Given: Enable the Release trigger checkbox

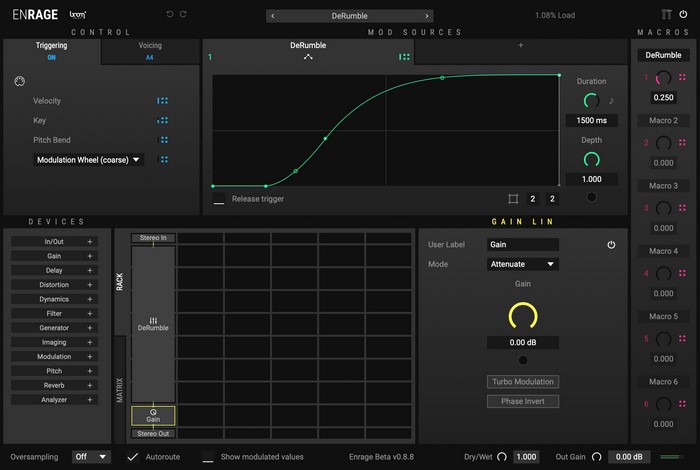Looking at the screenshot, I should (x=219, y=200).
